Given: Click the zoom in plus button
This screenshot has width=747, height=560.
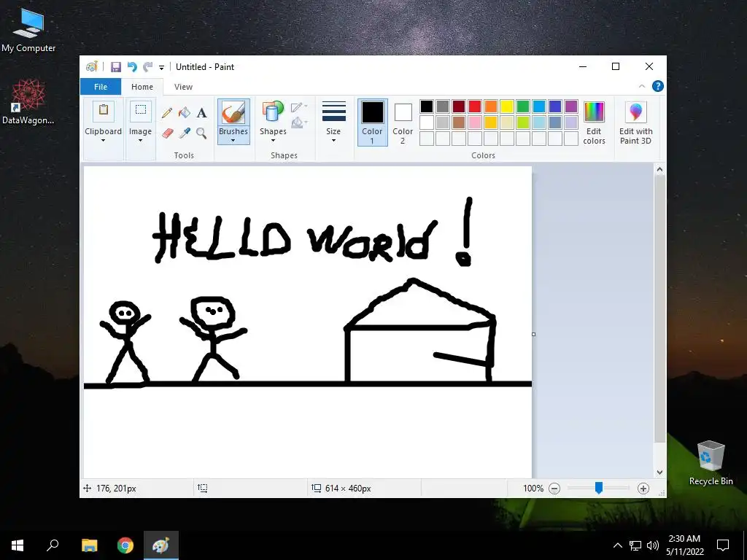Looking at the screenshot, I should 643,489.
